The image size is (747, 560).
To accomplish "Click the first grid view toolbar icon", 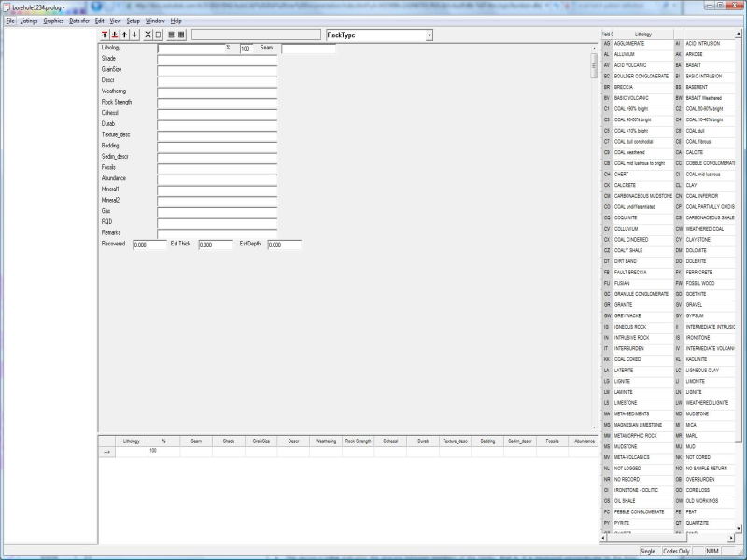I will coord(171,35).
